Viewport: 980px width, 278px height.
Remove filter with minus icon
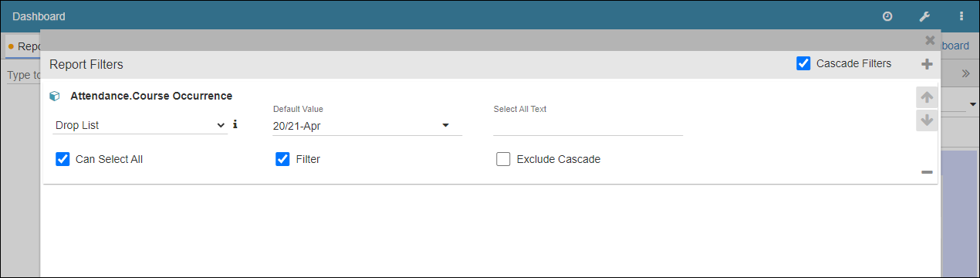927,172
